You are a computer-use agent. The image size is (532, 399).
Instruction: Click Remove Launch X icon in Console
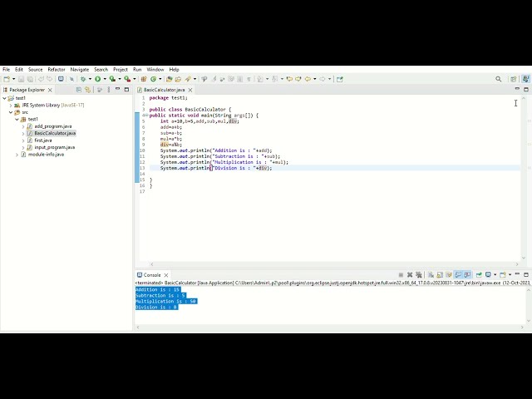[x=410, y=275]
